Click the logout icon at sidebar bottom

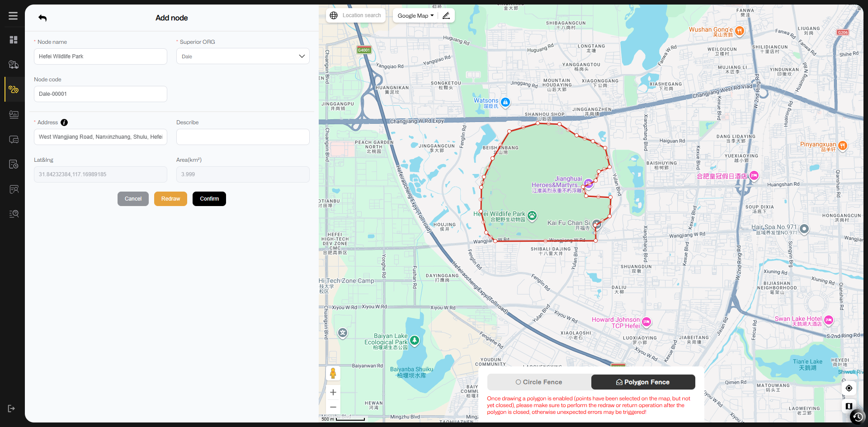point(12,408)
